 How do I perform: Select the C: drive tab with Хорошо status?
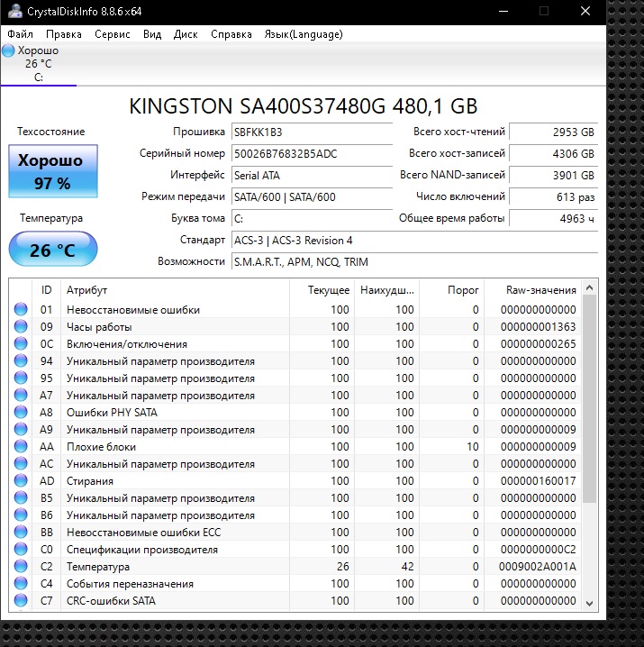click(x=38, y=64)
